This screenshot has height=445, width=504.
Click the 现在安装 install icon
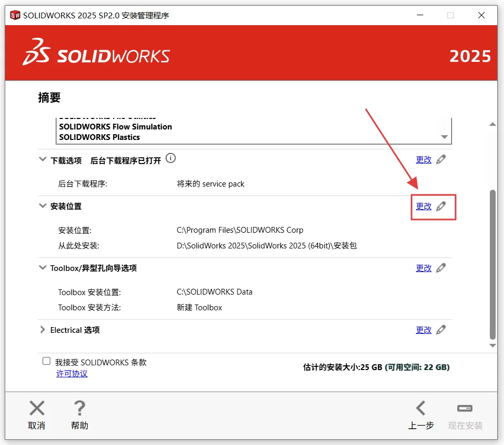465,408
